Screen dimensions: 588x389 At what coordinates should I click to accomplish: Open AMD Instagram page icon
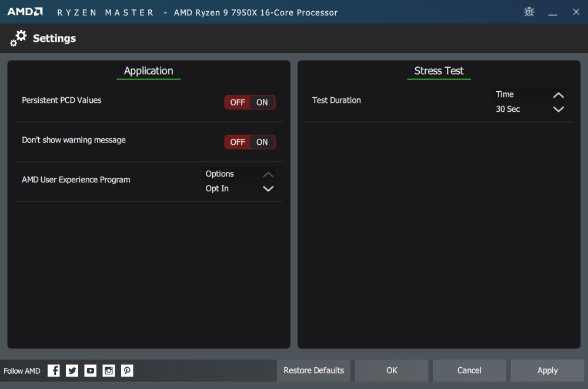(109, 371)
